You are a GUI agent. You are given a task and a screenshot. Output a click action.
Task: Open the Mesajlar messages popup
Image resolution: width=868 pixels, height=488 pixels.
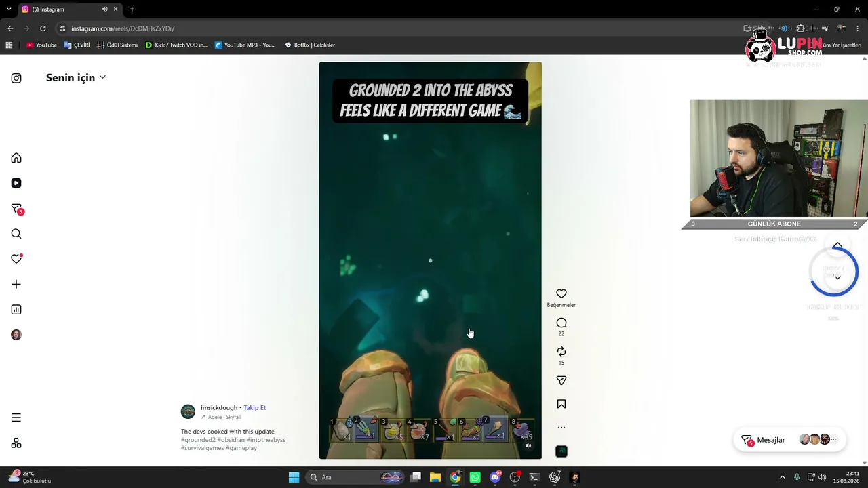pos(789,440)
